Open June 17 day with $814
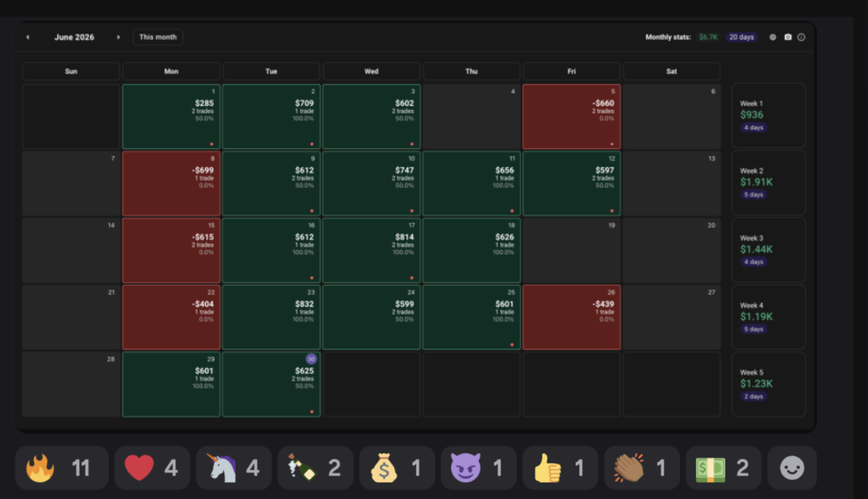This screenshot has width=868, height=499. (371, 251)
